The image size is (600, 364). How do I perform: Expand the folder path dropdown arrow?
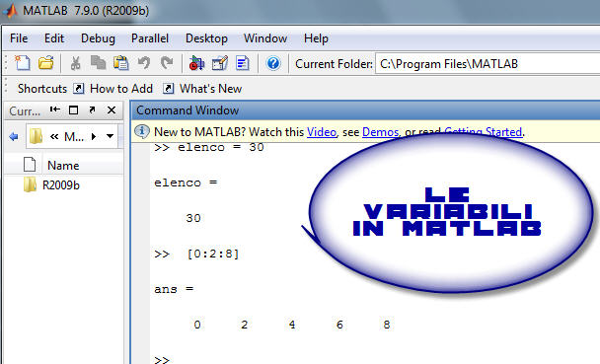[111, 136]
